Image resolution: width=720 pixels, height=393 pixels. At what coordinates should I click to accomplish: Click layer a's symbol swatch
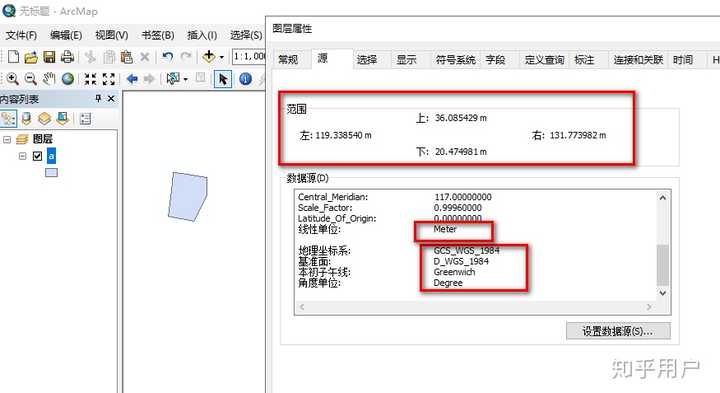[51, 173]
